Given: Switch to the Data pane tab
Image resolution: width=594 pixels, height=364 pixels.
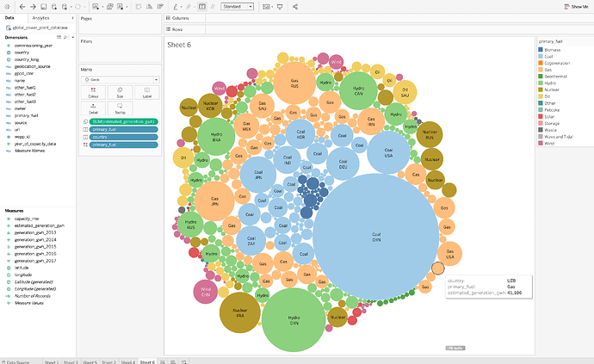Looking at the screenshot, I should click(9, 18).
